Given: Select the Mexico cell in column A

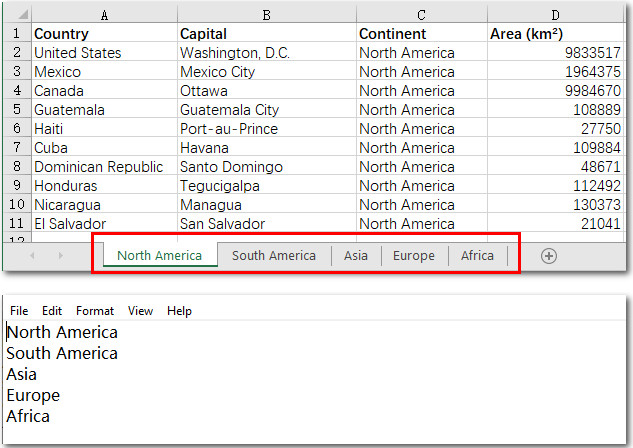Looking at the screenshot, I should click(x=104, y=71).
